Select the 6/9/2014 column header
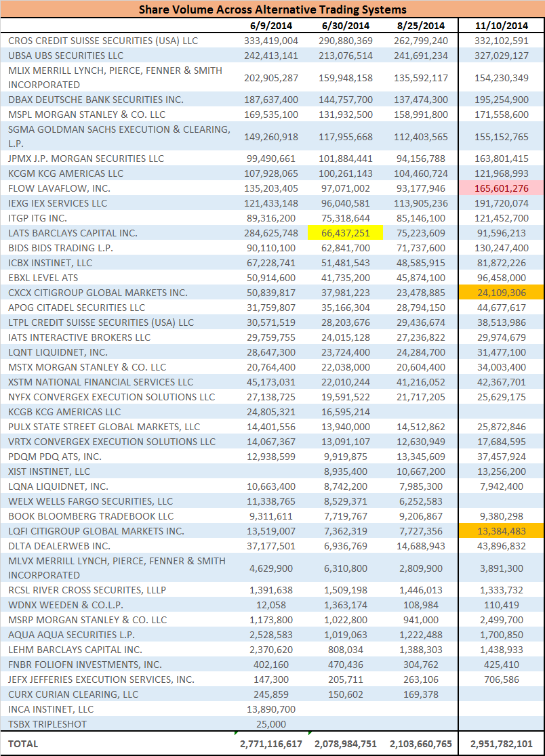Viewport: 545px width, 756px height. (271, 26)
